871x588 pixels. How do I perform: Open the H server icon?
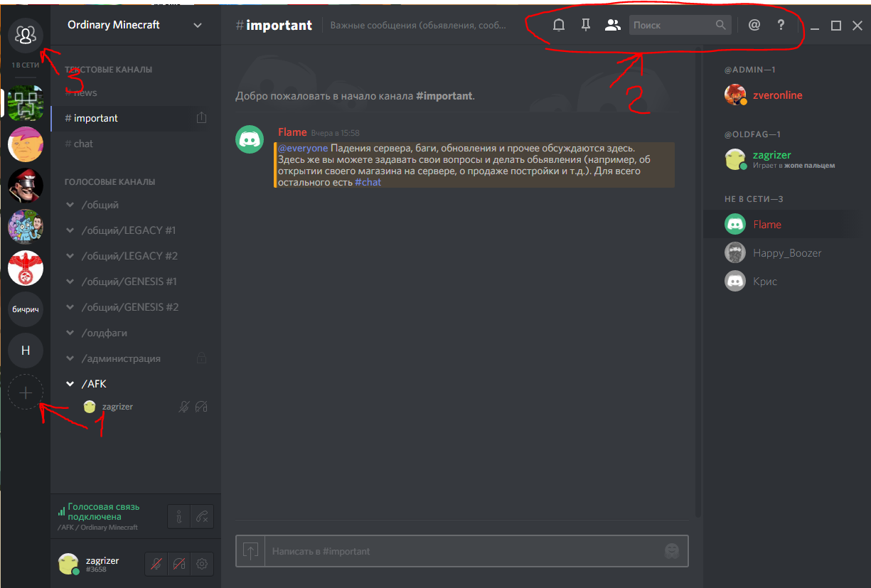pyautogui.click(x=25, y=351)
